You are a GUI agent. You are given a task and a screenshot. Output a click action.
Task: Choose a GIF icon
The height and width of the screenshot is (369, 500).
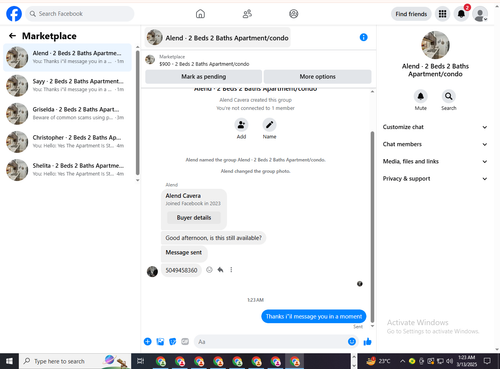185,341
